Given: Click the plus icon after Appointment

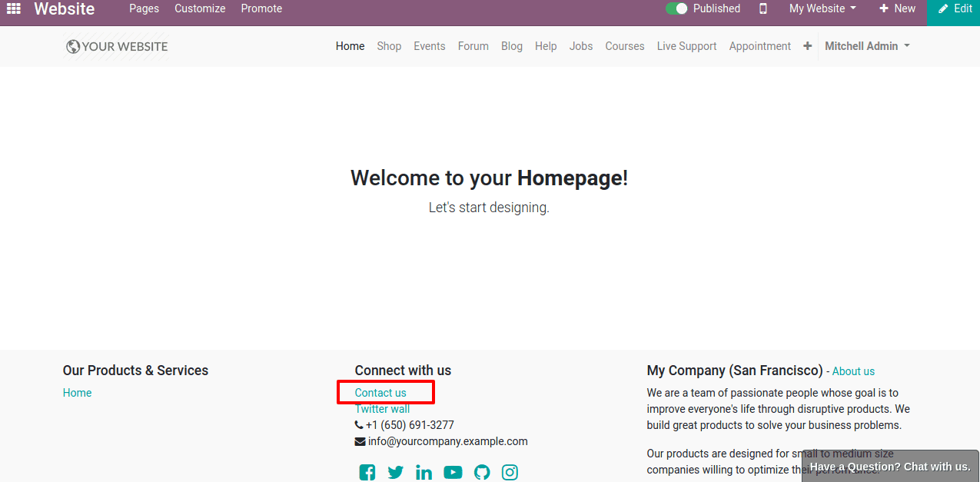Looking at the screenshot, I should click(x=807, y=46).
